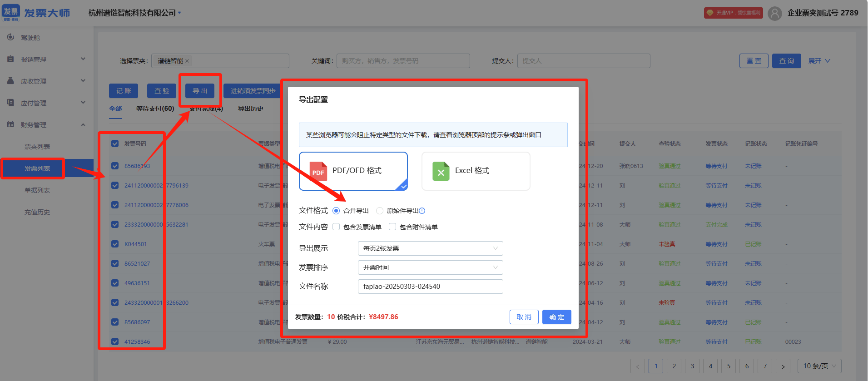Click the PDF file format icon
This screenshot has width=868, height=381.
point(318,171)
